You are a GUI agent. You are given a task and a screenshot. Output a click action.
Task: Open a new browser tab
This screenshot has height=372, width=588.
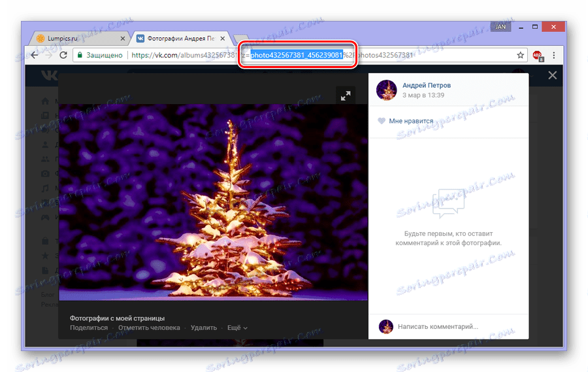pyautogui.click(x=240, y=39)
